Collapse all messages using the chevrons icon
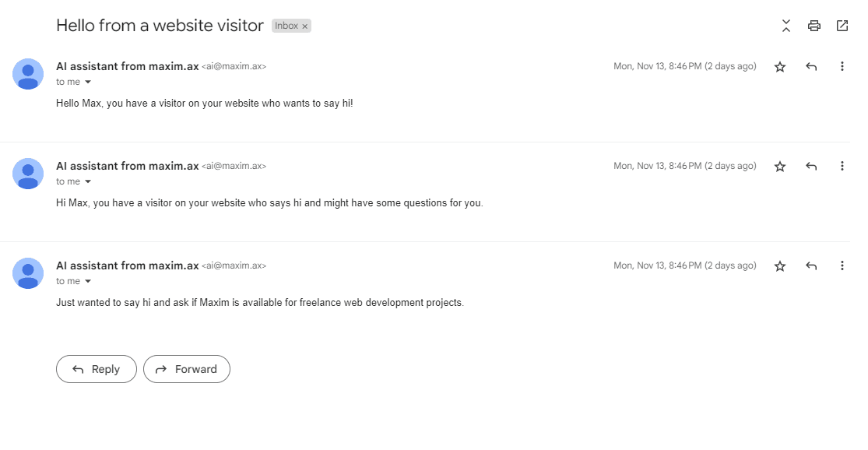Viewport: 868px width, 450px height. (786, 26)
